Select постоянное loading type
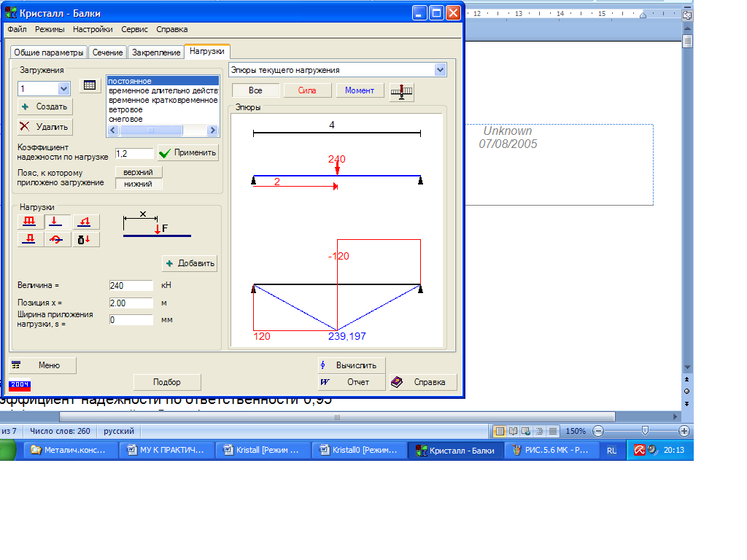Image resolution: width=747 pixels, height=560 pixels. pos(163,82)
